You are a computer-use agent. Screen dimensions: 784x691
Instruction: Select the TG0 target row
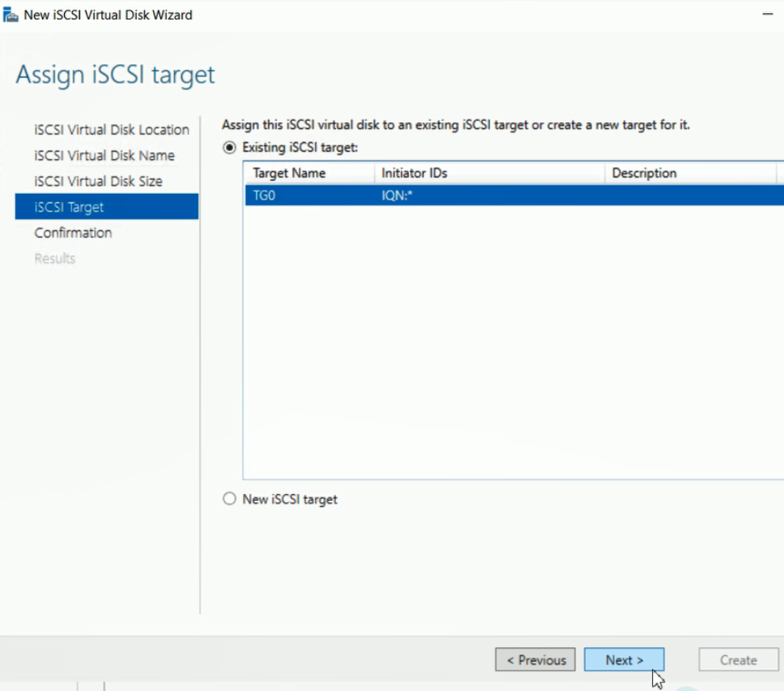(x=514, y=195)
